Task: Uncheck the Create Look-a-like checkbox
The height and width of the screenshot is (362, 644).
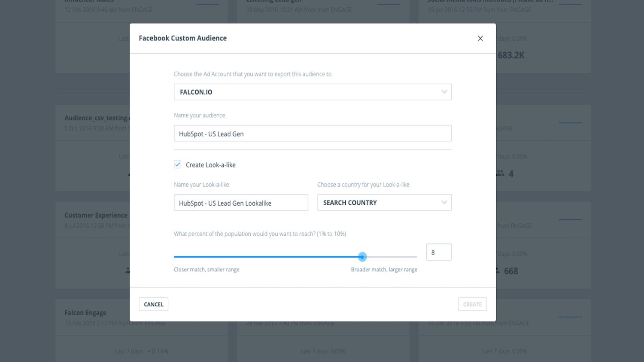Action: [177, 164]
